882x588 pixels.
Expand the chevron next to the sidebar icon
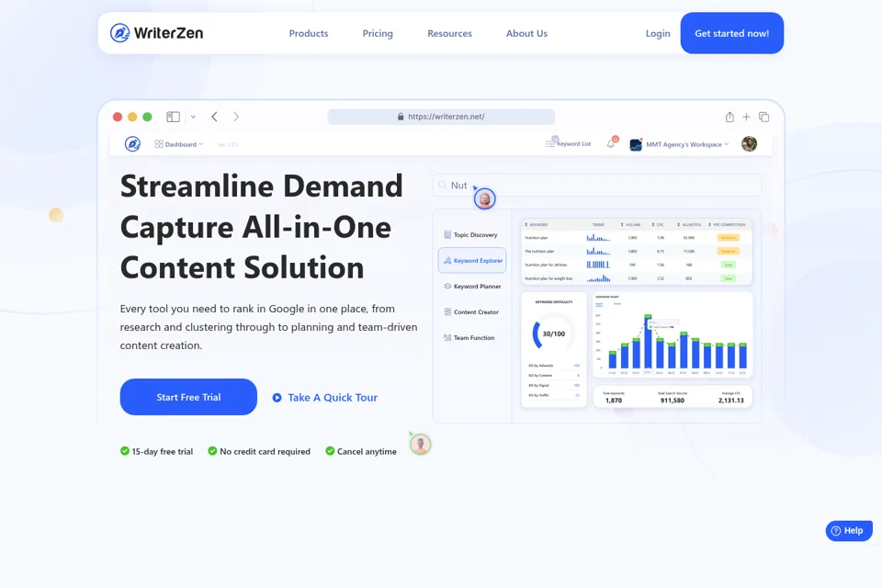tap(193, 117)
